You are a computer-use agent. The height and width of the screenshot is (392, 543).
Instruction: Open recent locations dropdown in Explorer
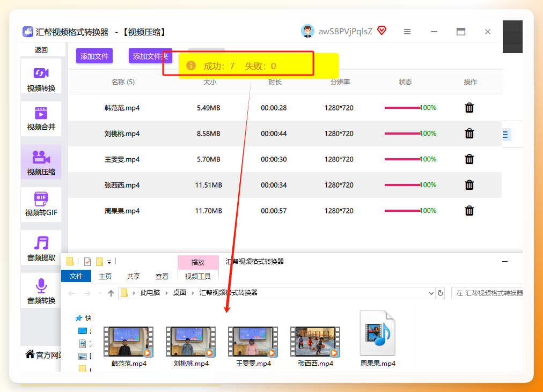coord(100,293)
